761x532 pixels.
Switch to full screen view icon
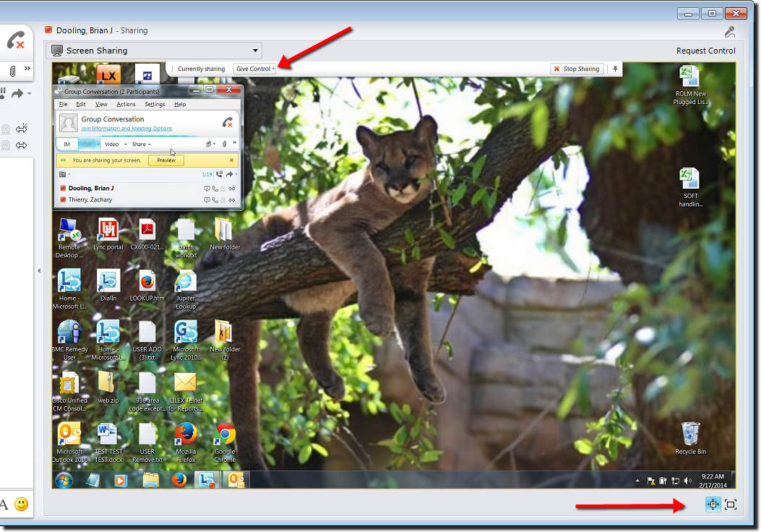[731, 505]
